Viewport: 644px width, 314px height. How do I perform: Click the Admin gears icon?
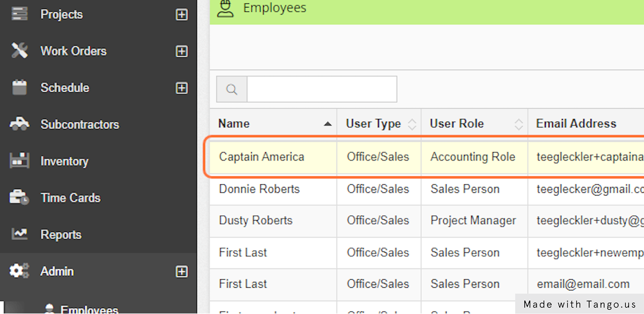(19, 271)
